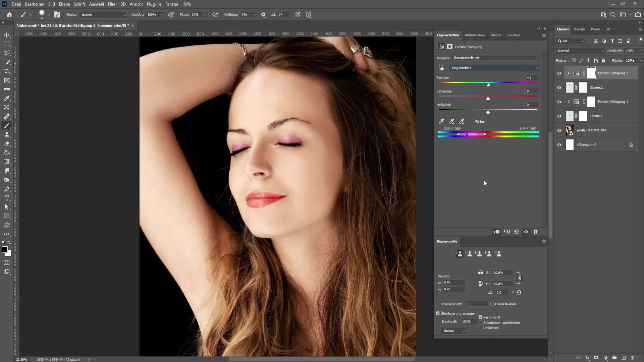Drag the Farbtон slider to adjust hue

tap(489, 85)
